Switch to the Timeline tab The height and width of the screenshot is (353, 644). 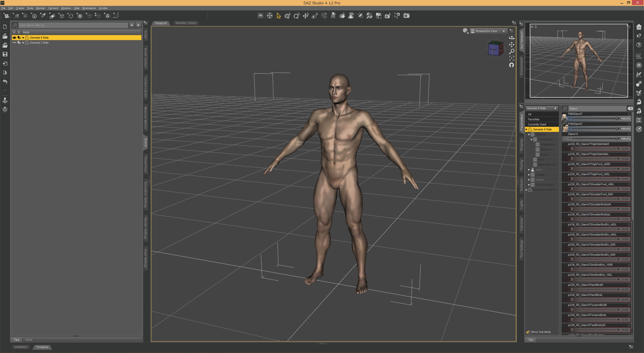point(42,347)
